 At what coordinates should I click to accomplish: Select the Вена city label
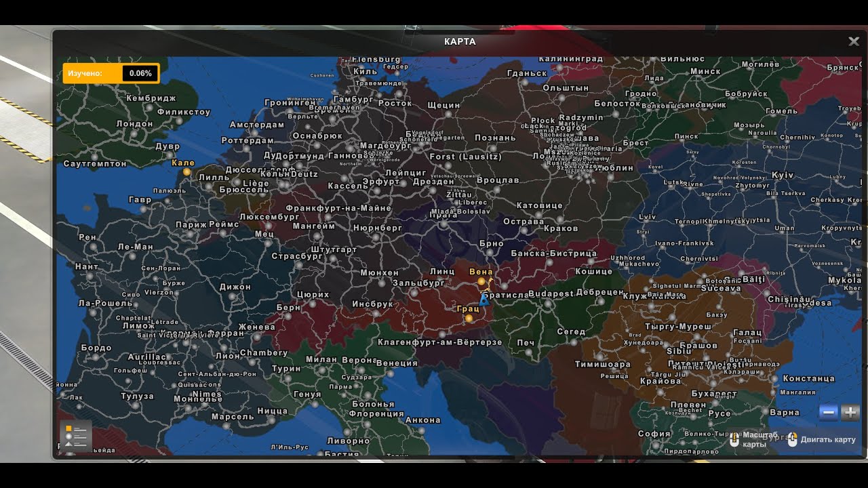click(x=481, y=271)
